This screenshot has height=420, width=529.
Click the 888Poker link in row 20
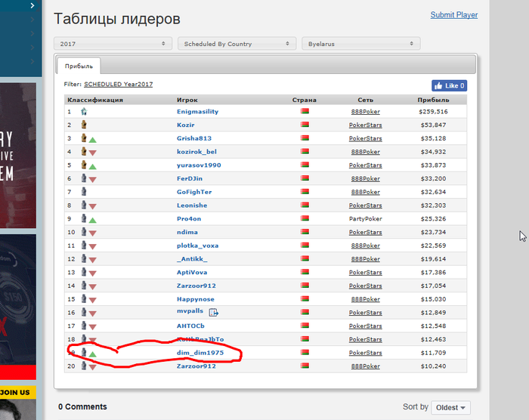(x=365, y=366)
